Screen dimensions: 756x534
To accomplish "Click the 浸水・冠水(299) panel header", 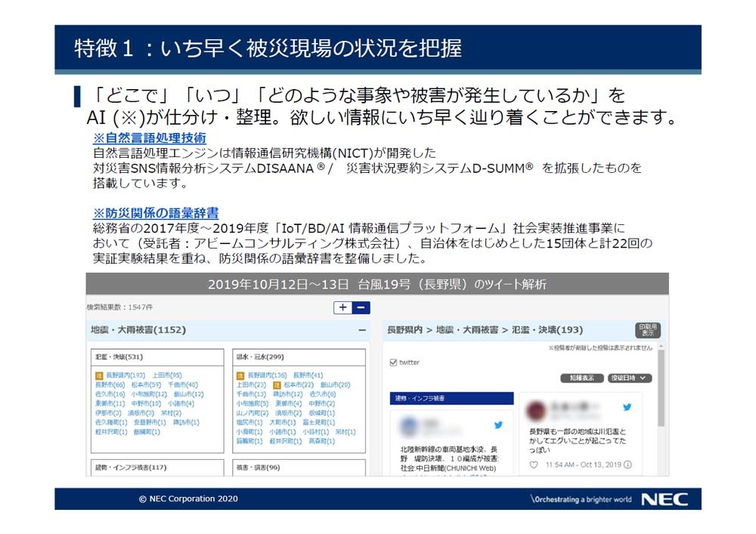I will pos(299,357).
